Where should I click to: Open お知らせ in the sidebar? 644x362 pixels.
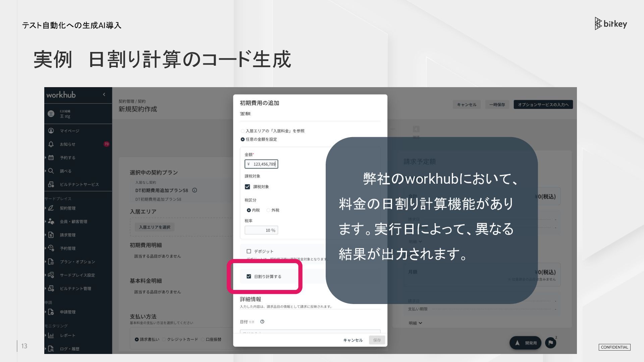tap(68, 144)
